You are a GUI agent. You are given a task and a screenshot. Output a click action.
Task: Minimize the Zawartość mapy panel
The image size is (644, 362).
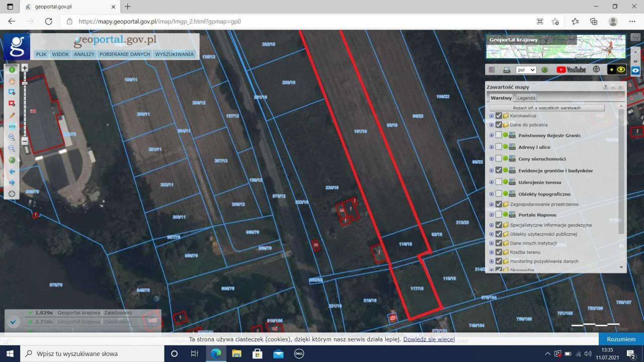point(613,87)
